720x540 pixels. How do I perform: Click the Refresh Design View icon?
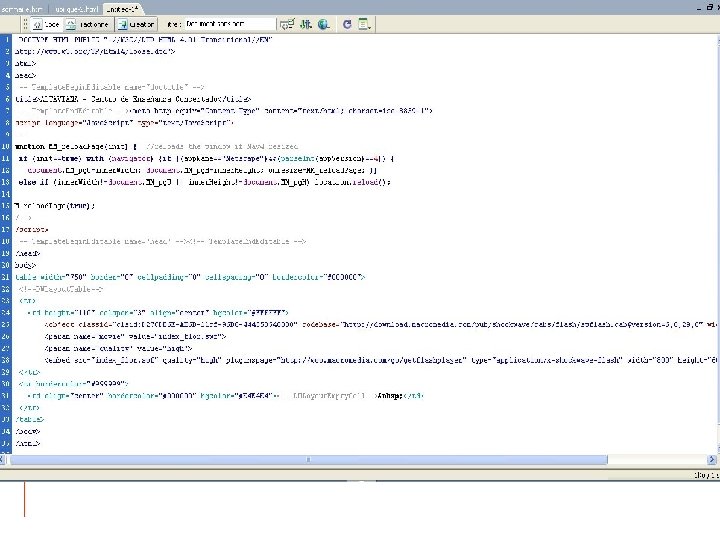tap(347, 24)
